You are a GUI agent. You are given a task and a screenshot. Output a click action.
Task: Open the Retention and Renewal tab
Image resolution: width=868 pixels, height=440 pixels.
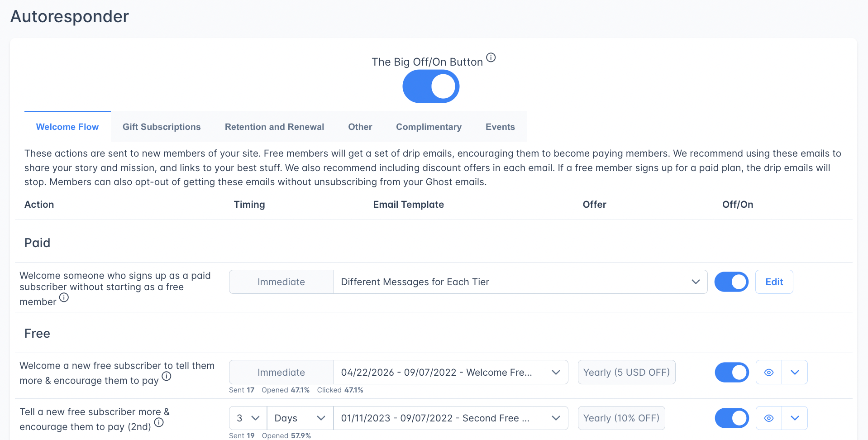point(274,127)
